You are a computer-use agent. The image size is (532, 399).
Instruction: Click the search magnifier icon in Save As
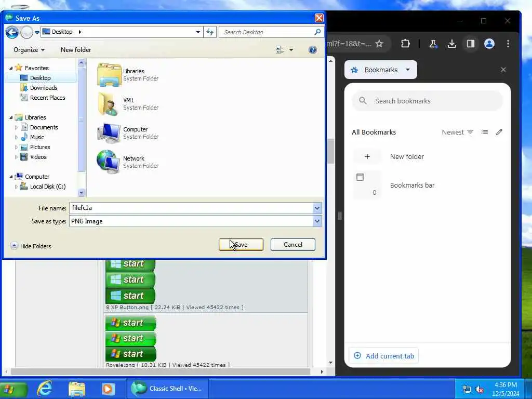click(x=317, y=32)
